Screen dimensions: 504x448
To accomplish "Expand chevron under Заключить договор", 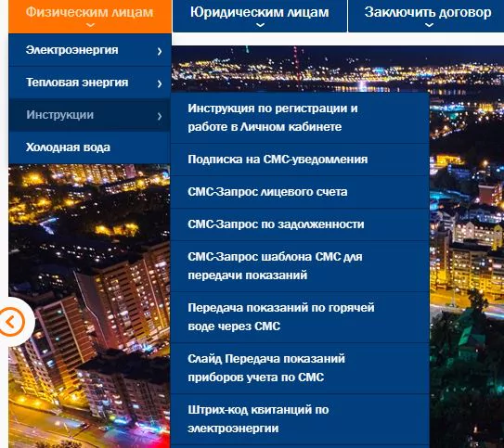I will pos(429,25).
